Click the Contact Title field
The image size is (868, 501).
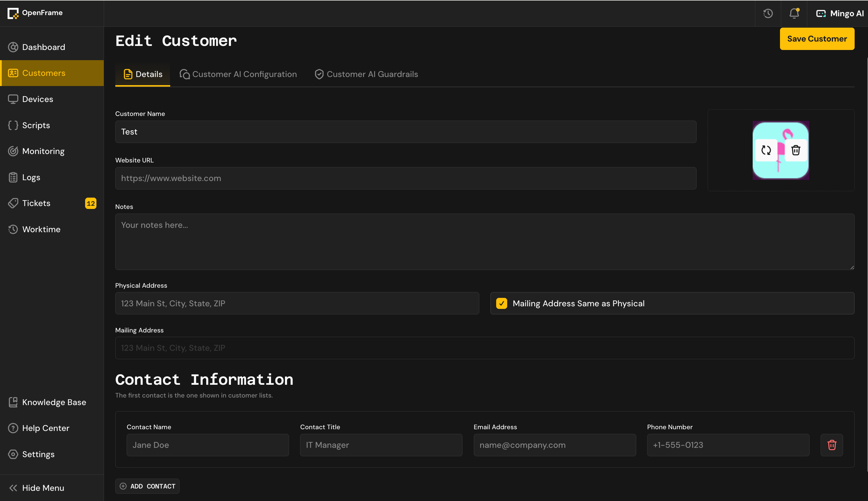point(381,445)
